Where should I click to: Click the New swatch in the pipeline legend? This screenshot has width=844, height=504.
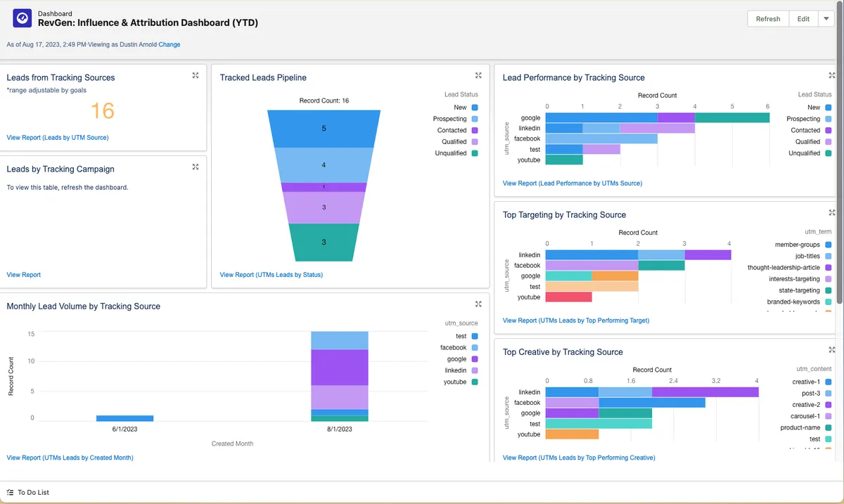coord(475,108)
